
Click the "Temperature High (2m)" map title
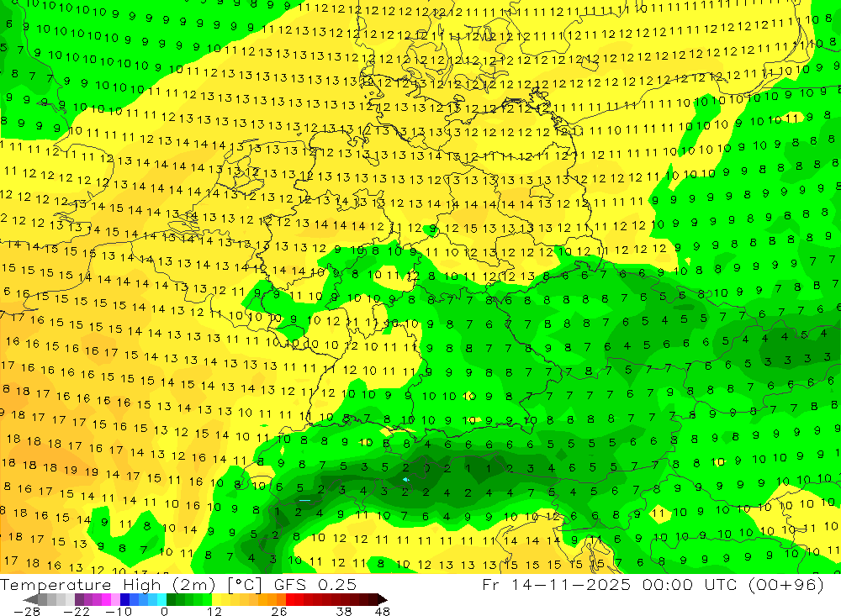(x=108, y=585)
